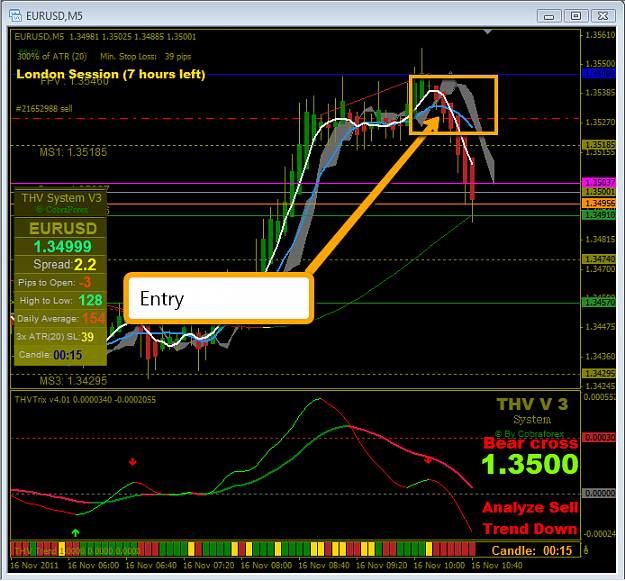
Task: Click the red 0.00030 Trix level tag
Action: pyautogui.click(x=599, y=438)
